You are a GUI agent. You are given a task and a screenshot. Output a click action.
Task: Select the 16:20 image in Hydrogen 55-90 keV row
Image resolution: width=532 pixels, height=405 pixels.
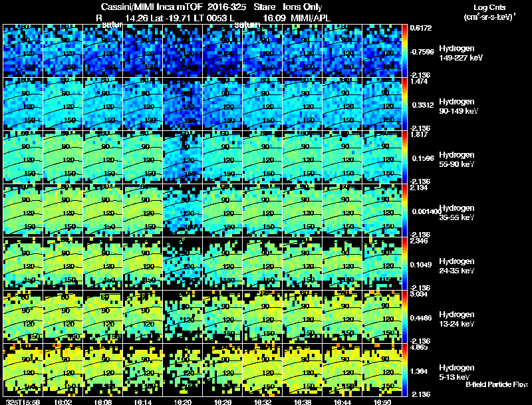(x=183, y=157)
